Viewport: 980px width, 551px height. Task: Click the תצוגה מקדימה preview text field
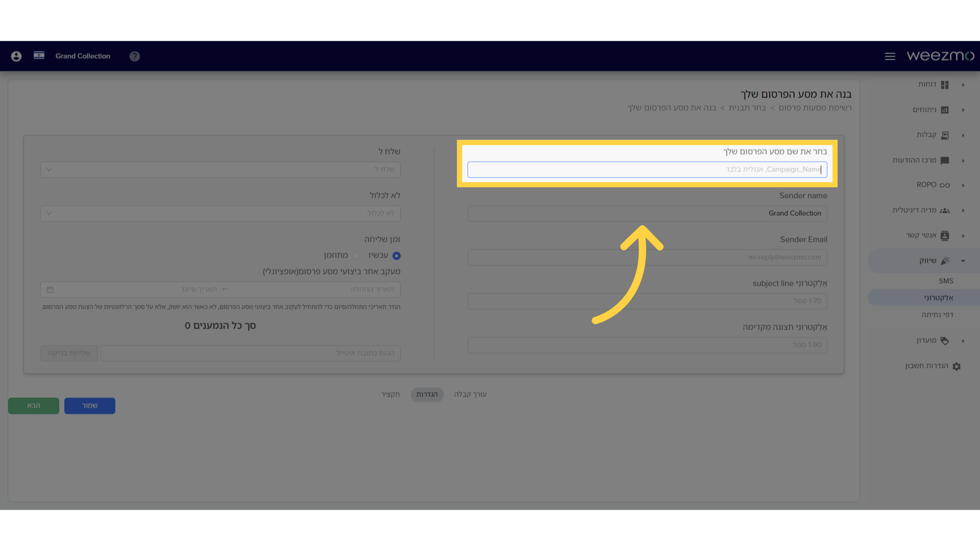point(647,345)
